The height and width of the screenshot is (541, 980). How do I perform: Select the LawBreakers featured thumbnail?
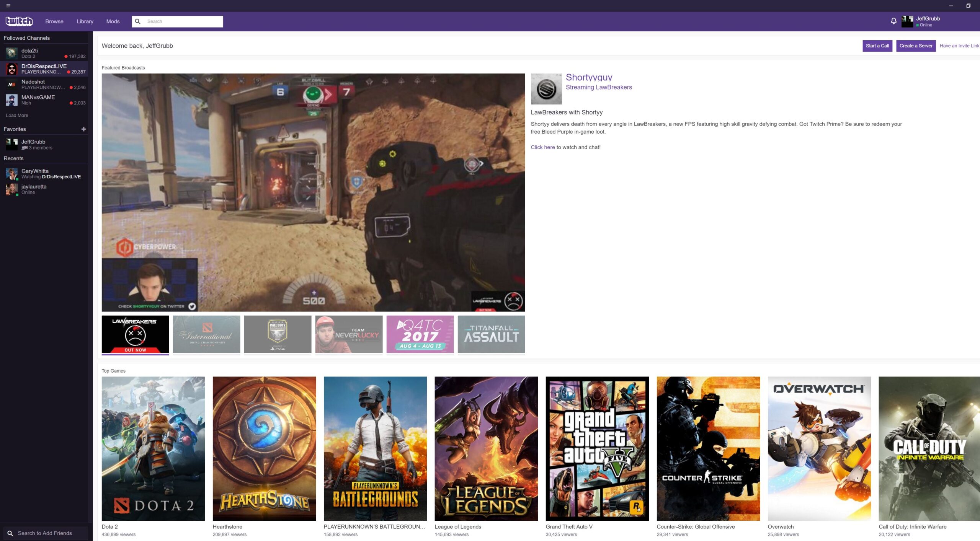coord(135,334)
